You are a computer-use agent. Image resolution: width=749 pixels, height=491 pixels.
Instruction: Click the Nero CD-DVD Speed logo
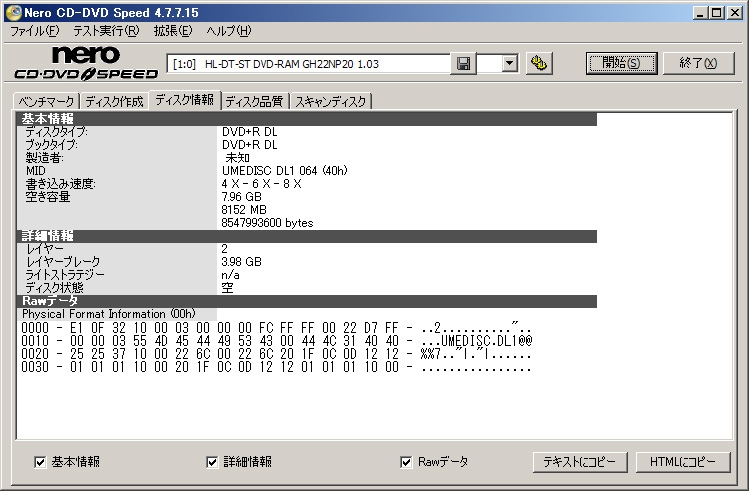point(86,63)
